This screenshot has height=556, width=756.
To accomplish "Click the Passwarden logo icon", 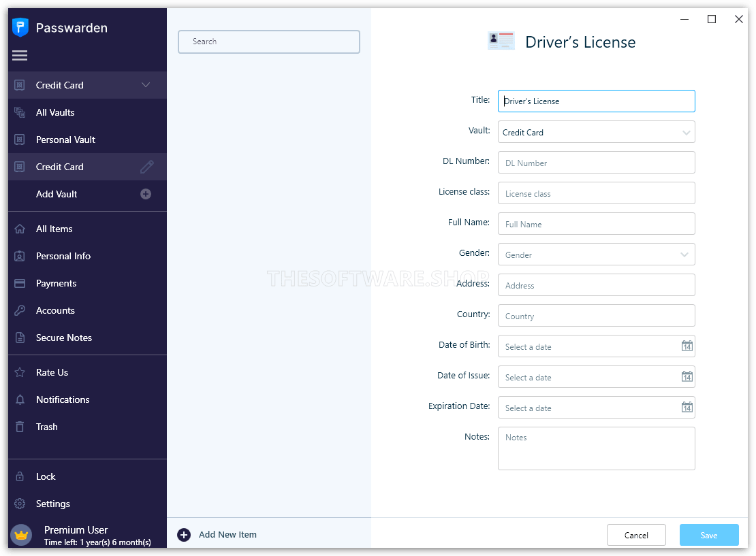I will tap(21, 27).
